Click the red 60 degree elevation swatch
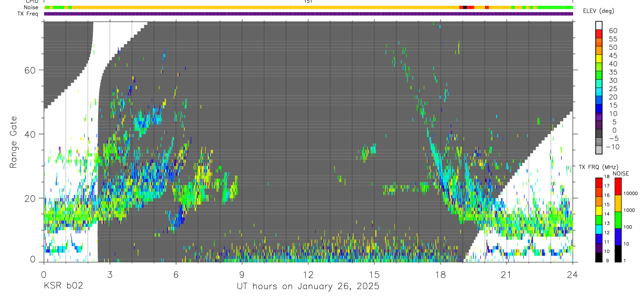 click(x=599, y=34)
